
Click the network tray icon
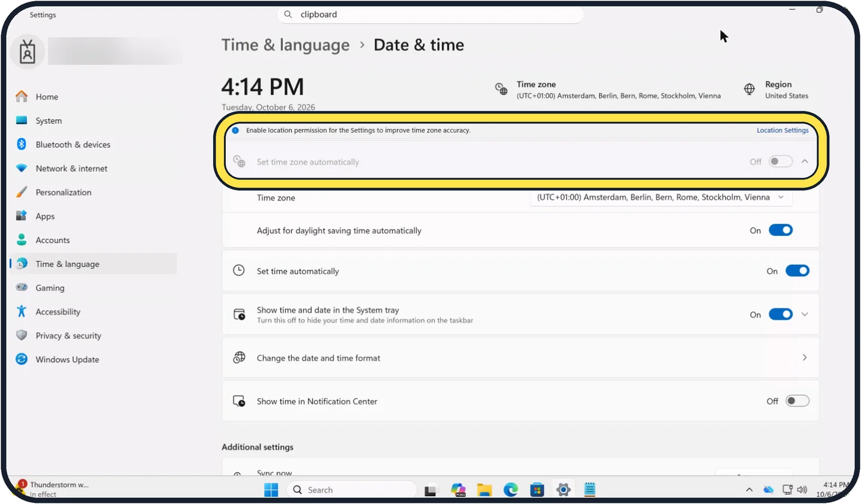(x=788, y=490)
